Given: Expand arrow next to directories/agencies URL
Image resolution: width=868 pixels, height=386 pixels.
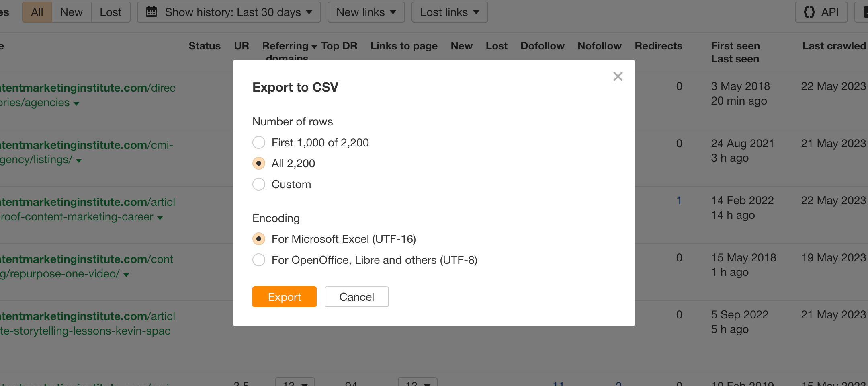Looking at the screenshot, I should tap(76, 104).
